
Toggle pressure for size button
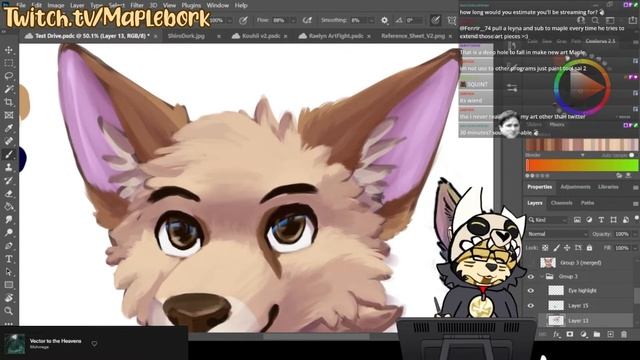click(x=436, y=20)
